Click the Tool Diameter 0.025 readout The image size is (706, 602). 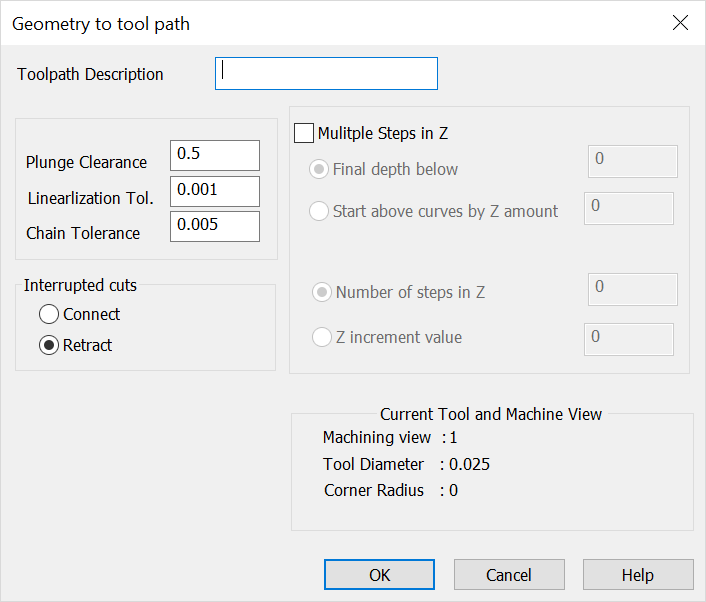(406, 464)
